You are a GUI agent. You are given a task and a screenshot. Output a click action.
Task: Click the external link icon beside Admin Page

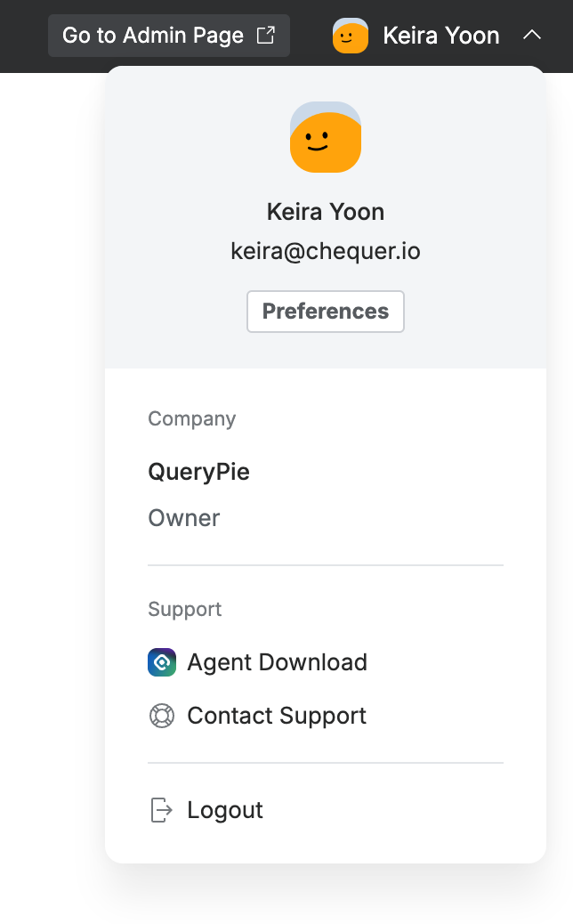pos(265,36)
